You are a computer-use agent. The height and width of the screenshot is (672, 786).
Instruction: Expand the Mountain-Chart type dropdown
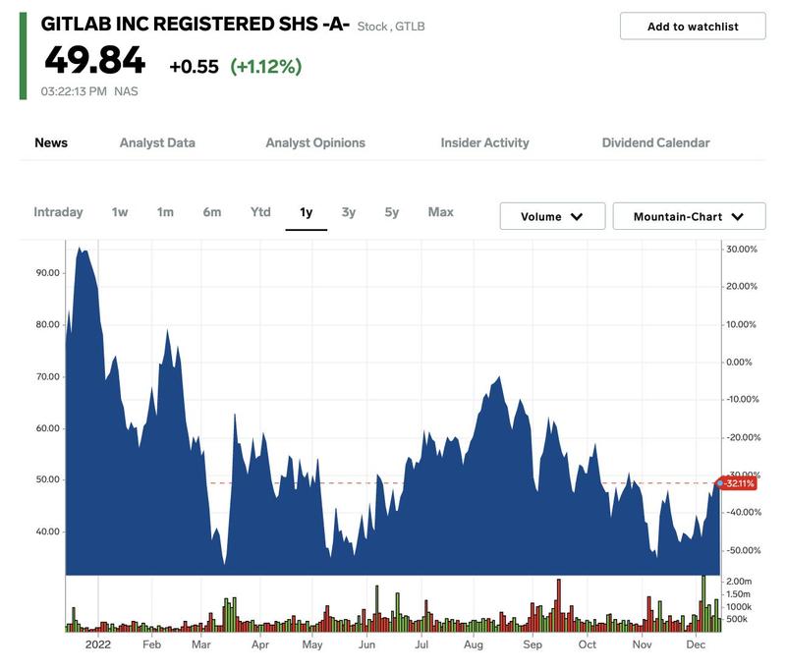(x=690, y=216)
